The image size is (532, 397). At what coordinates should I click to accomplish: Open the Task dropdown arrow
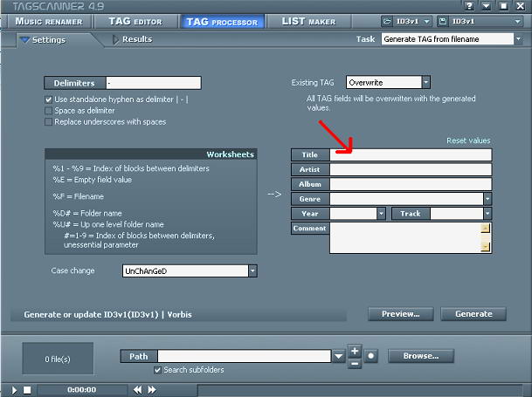pyautogui.click(x=518, y=39)
